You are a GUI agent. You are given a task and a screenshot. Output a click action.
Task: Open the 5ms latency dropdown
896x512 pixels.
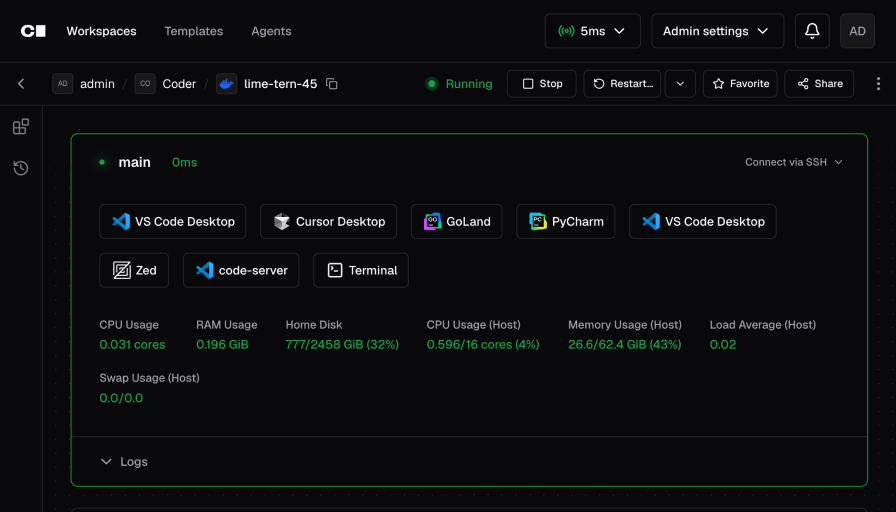point(593,31)
